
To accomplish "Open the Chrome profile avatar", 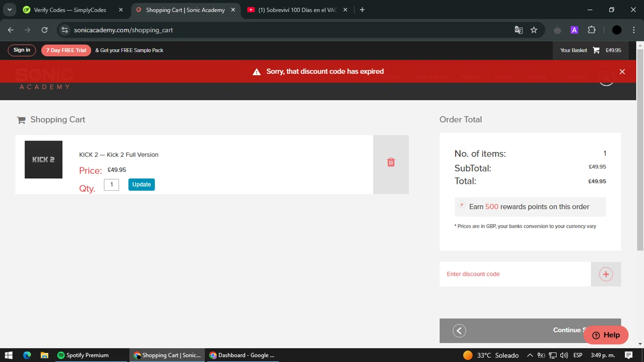I will click(617, 30).
